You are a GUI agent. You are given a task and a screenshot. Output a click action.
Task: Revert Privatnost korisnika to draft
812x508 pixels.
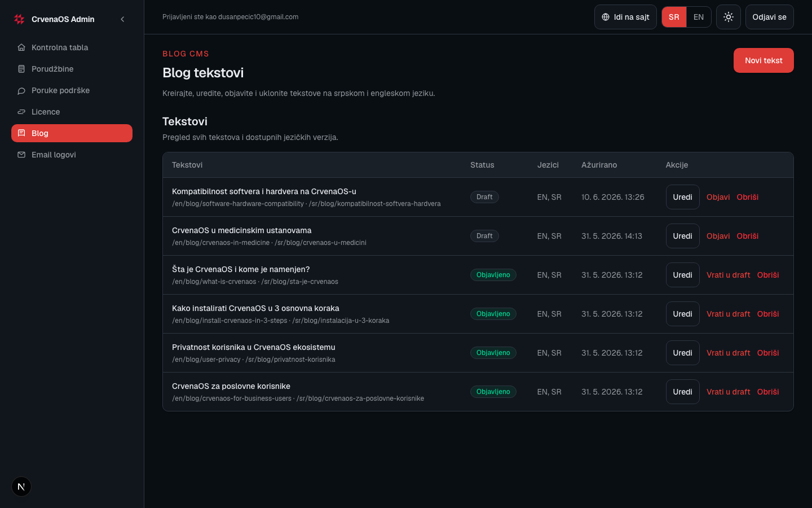[x=728, y=353]
